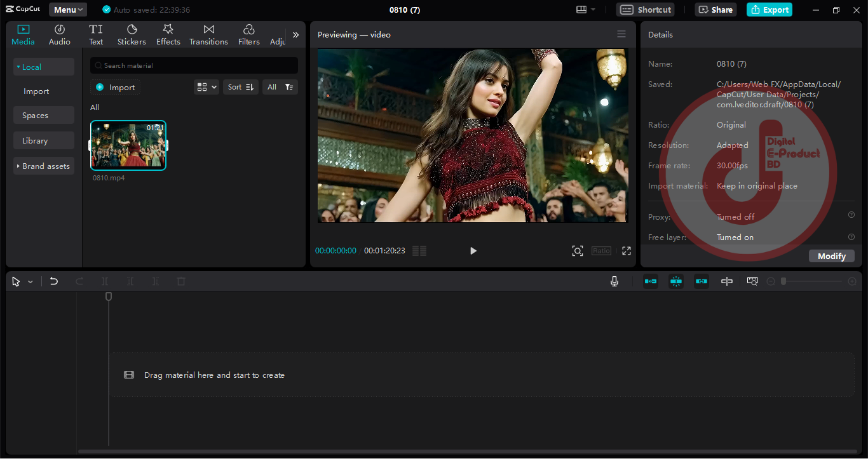
Task: Select the timeline pointer tool
Action: [x=16, y=281]
